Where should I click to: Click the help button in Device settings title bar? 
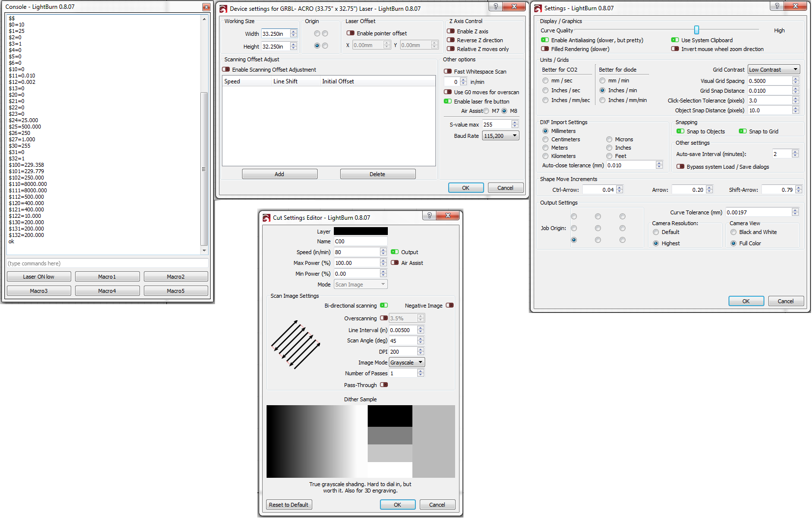coord(495,6)
